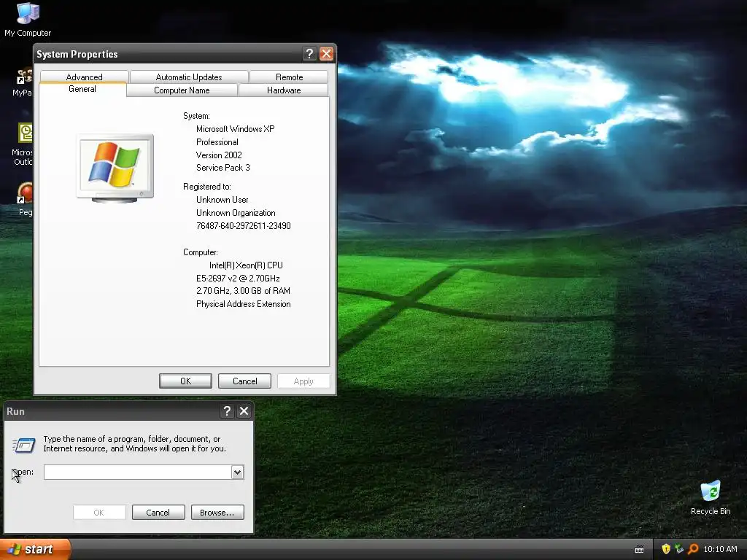
Task: Click the 'Intel(R) Xeon(R) CPU' text
Action: (246, 265)
